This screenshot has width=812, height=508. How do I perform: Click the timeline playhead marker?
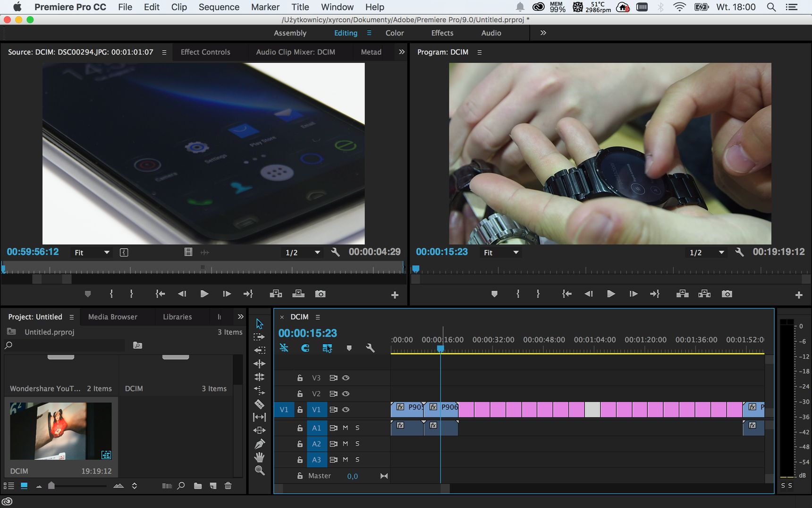tap(440, 348)
